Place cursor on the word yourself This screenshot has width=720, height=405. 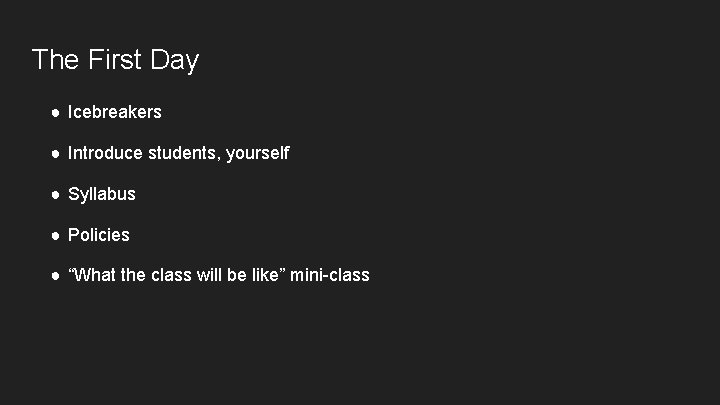pyautogui.click(x=258, y=153)
